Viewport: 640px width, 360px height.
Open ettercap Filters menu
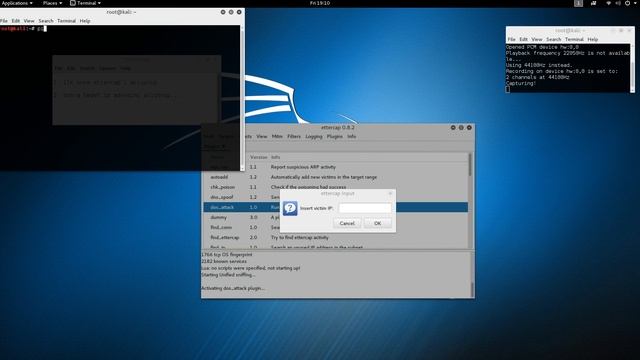(x=294, y=136)
